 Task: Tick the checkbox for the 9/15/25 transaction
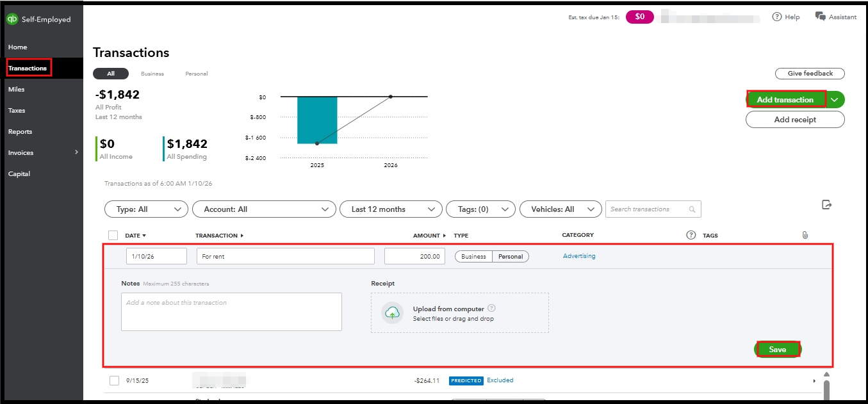pos(114,380)
